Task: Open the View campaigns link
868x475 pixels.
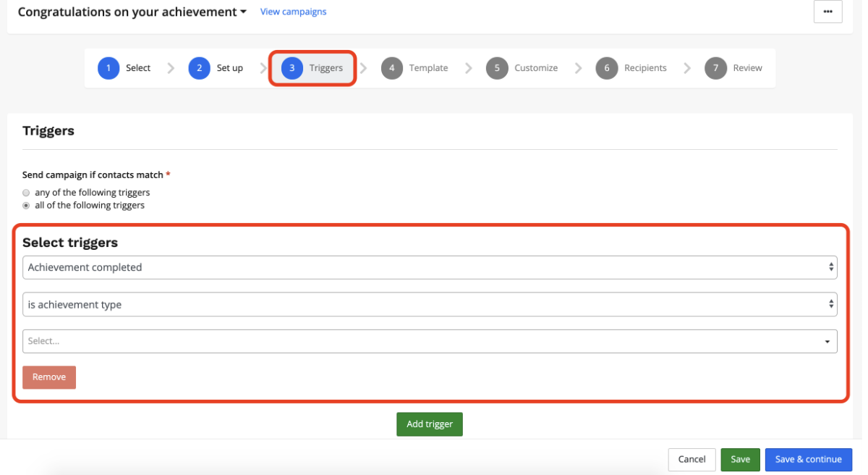Action: [293, 12]
